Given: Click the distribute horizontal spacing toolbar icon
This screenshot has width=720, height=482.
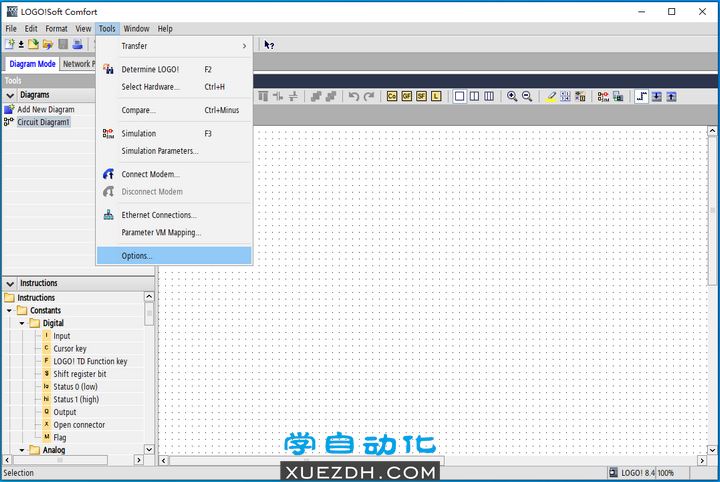Looking at the screenshot, I should (293, 96).
